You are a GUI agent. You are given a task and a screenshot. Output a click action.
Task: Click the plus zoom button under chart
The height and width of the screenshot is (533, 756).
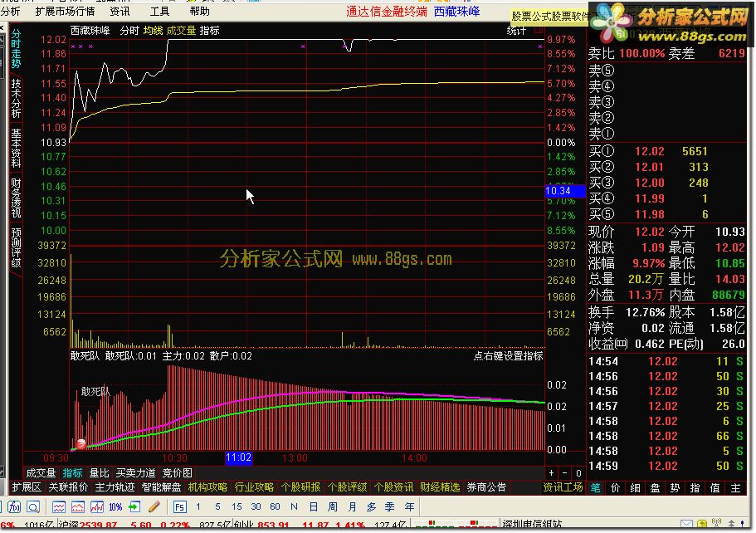click(x=551, y=473)
